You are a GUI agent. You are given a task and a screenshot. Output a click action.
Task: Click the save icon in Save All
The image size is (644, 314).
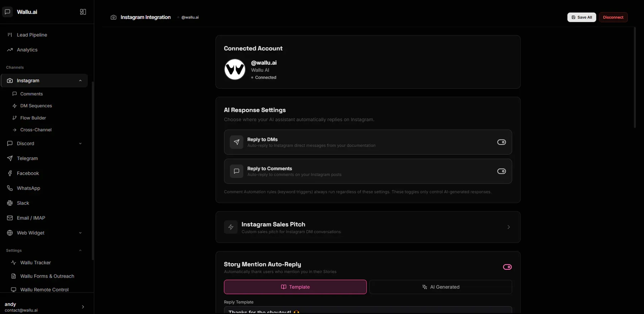pyautogui.click(x=574, y=17)
